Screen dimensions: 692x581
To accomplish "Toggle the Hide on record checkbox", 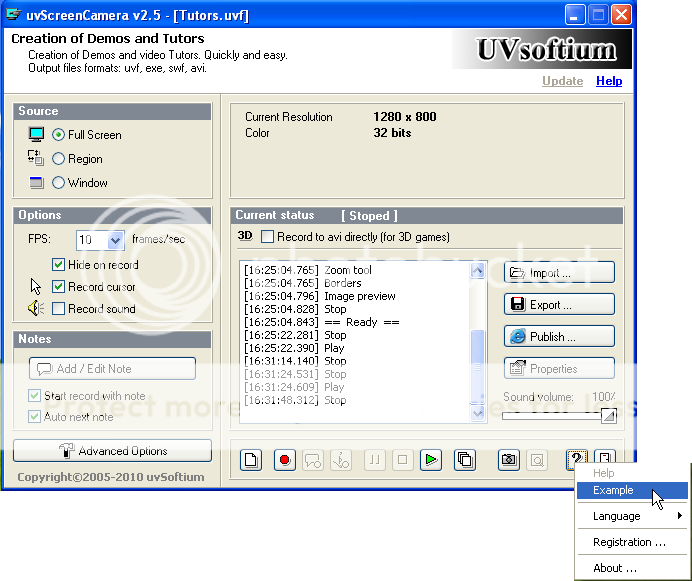I will [58, 264].
